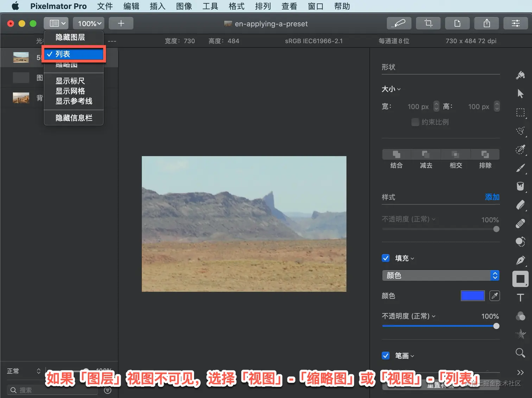
Task: Select the Repair bandage tool
Action: (520, 223)
